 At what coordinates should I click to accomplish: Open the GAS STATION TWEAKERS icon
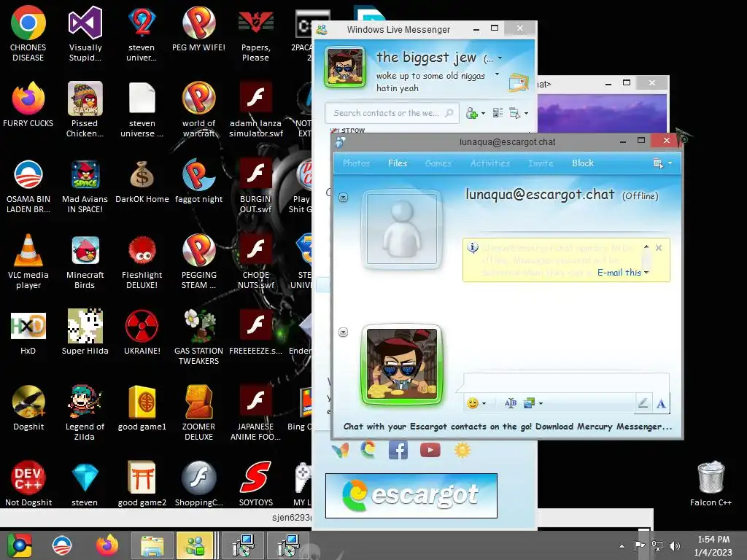[x=198, y=337]
